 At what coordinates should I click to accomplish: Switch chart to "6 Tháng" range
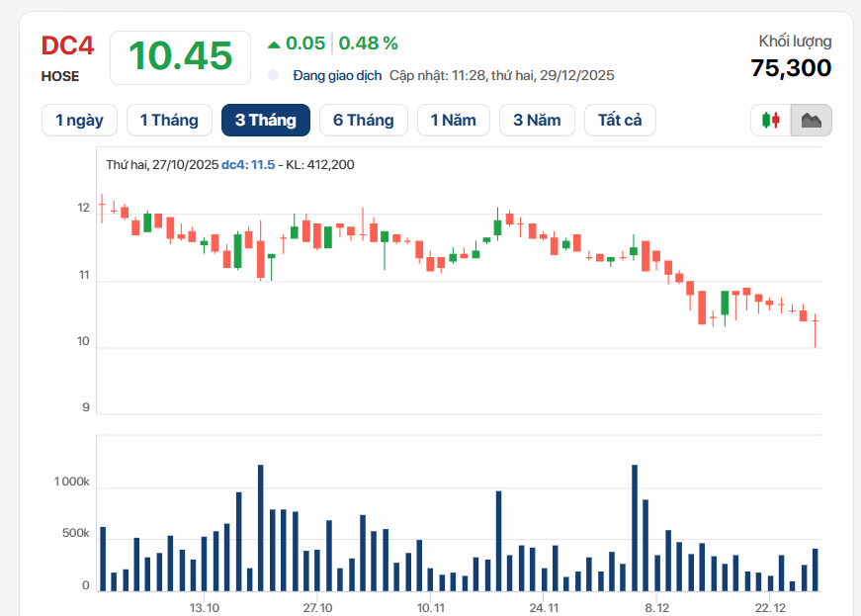[x=363, y=121]
